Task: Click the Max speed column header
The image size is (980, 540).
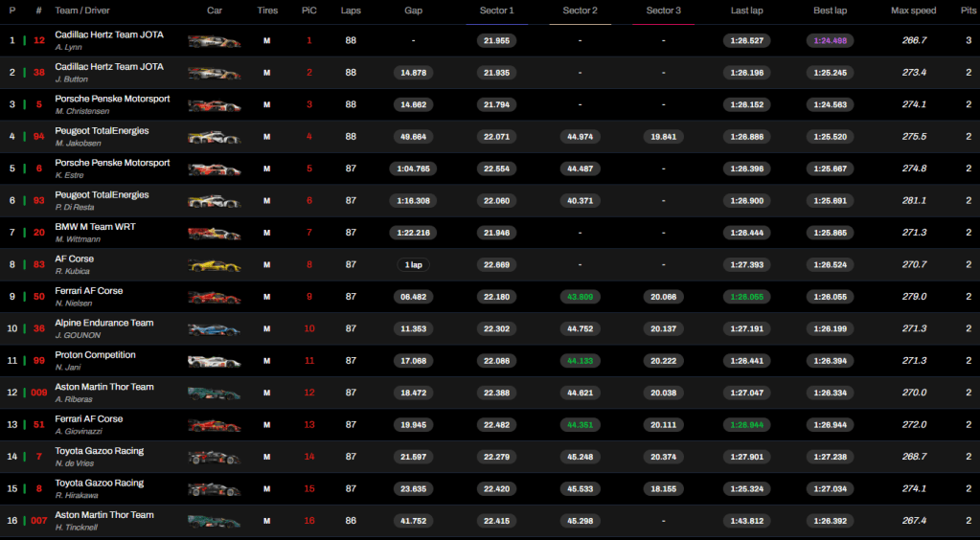Action: click(x=914, y=11)
